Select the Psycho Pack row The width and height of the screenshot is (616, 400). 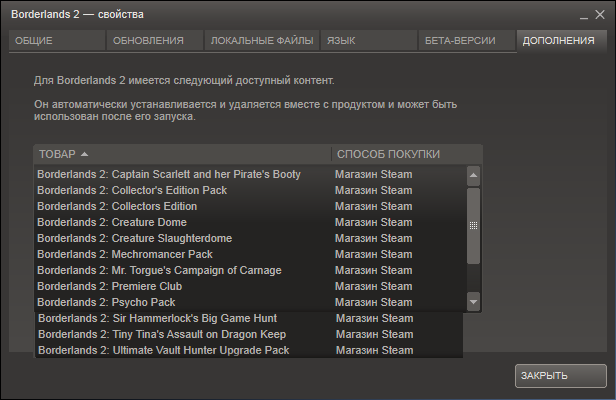(106, 302)
